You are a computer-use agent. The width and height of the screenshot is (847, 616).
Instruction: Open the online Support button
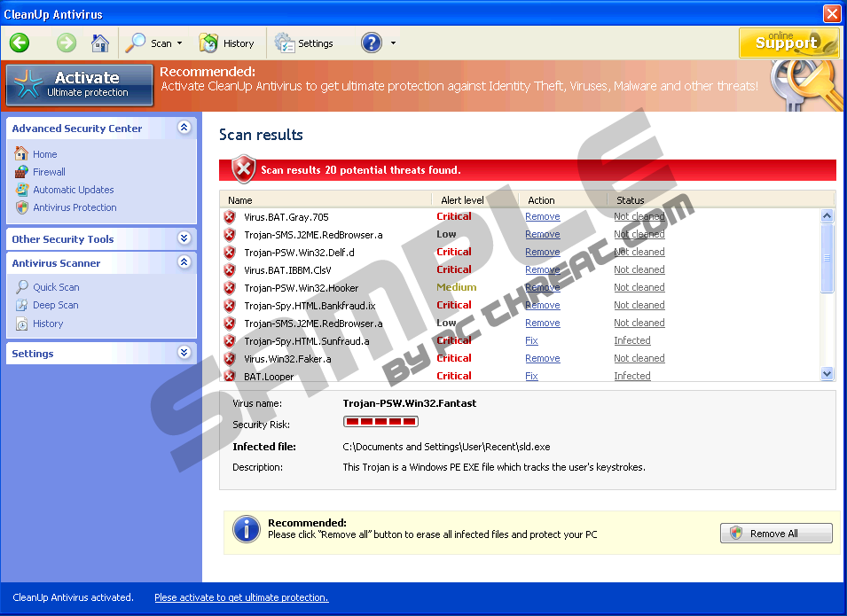click(788, 43)
